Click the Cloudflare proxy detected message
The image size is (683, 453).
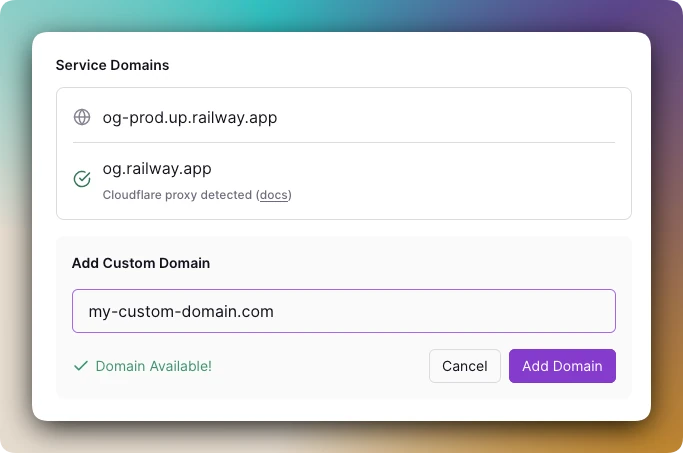click(197, 195)
